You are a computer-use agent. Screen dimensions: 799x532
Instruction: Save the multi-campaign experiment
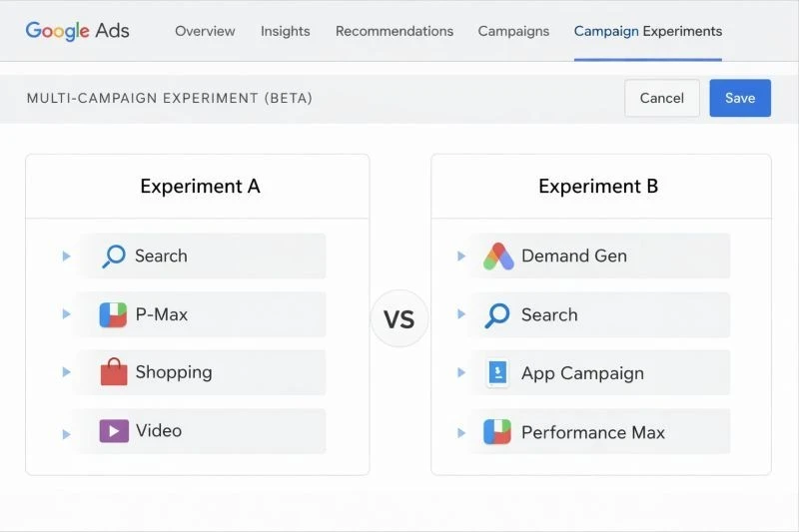pyautogui.click(x=740, y=98)
